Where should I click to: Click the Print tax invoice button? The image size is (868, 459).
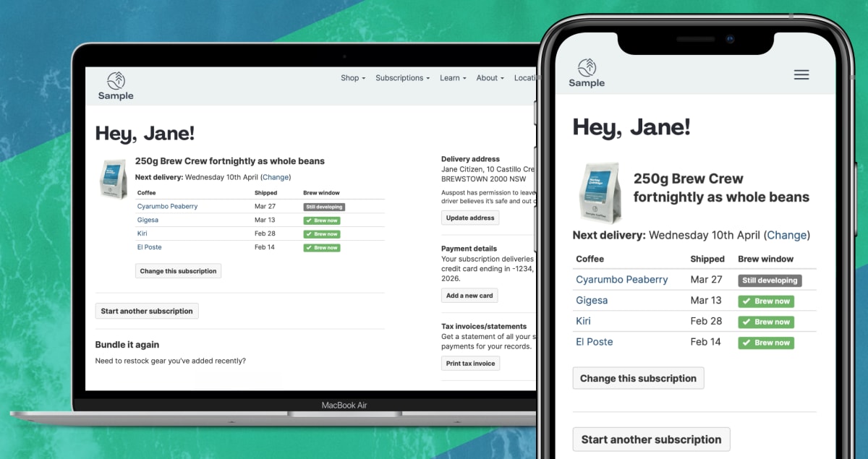coord(471,364)
